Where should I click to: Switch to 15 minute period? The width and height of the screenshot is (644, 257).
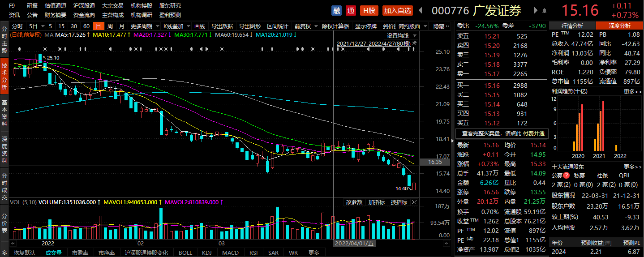(x=61, y=26)
